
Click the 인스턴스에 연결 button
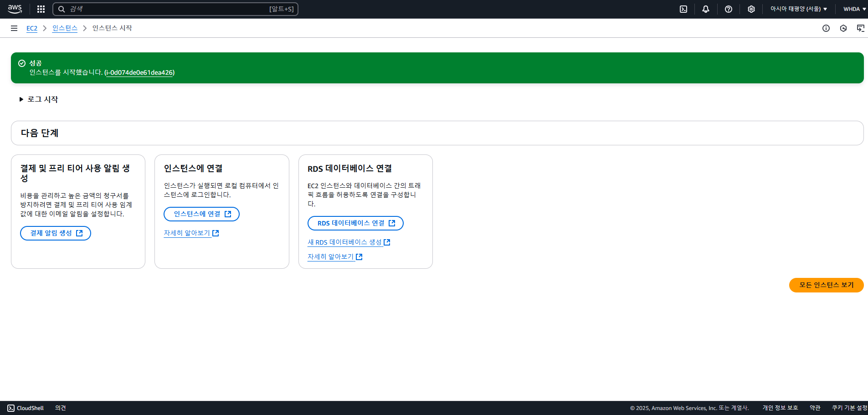click(x=201, y=214)
